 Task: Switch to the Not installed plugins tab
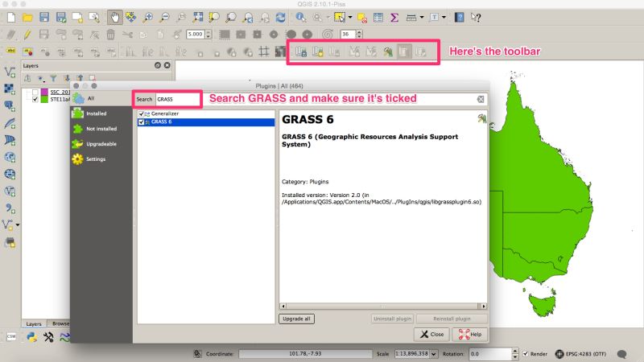(101, 129)
